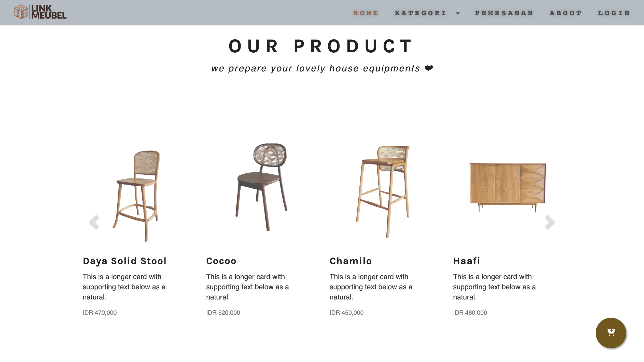Click the KATEGORI dropdown chevron arrow
This screenshot has width=644, height=362.
[458, 13]
